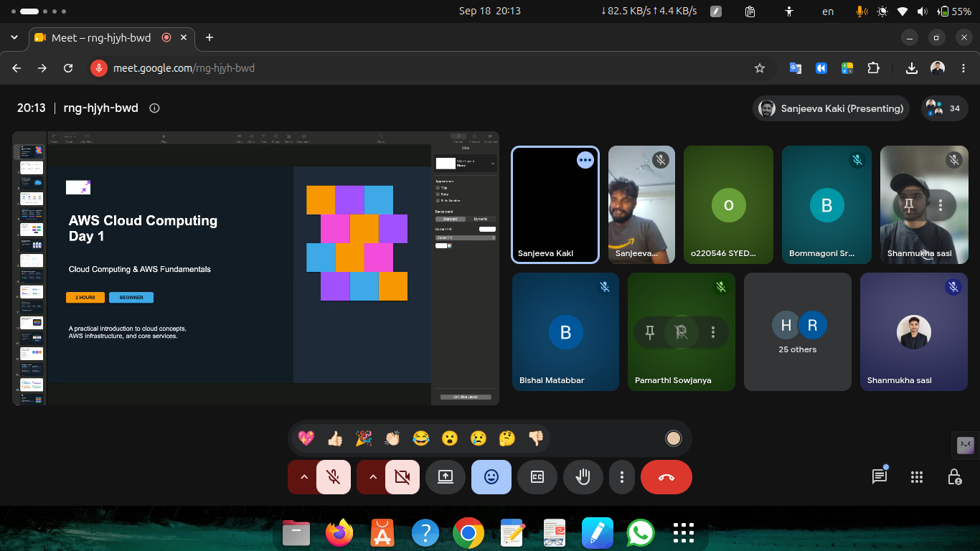Expand video settings chevron beside camera
Screen dimensions: 980x551
(x=372, y=477)
